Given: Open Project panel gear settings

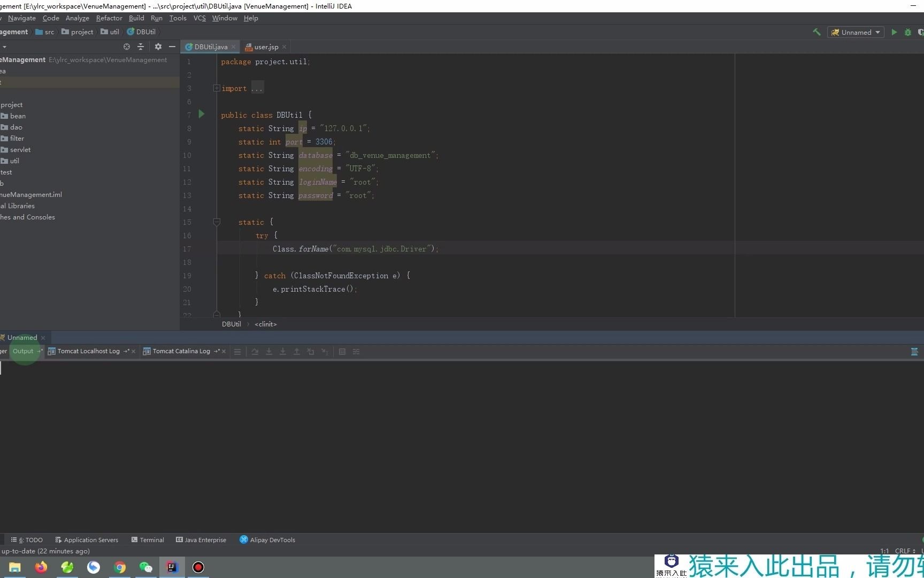Looking at the screenshot, I should (x=158, y=47).
